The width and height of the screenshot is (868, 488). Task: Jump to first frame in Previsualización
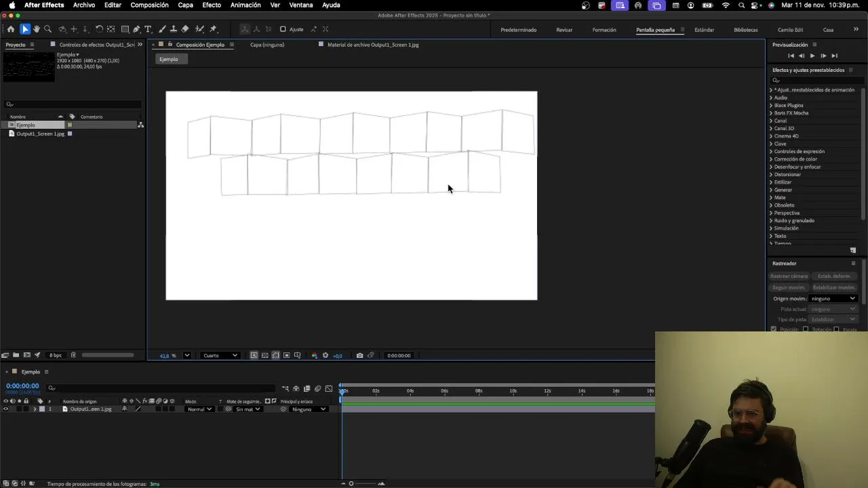791,56
